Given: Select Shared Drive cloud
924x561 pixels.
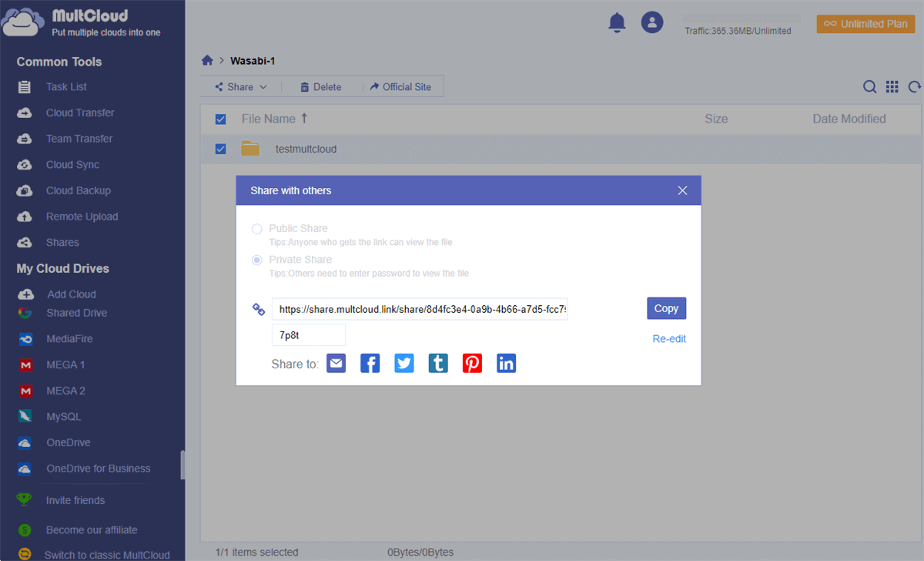Looking at the screenshot, I should pyautogui.click(x=76, y=313).
